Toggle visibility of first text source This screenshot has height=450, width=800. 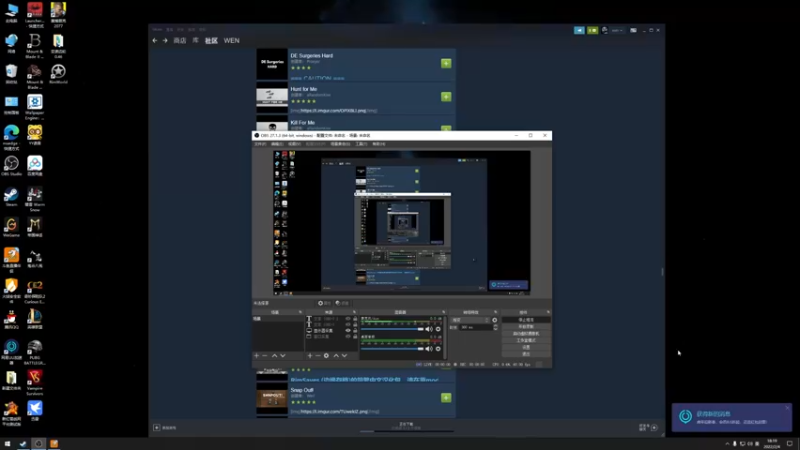click(348, 319)
